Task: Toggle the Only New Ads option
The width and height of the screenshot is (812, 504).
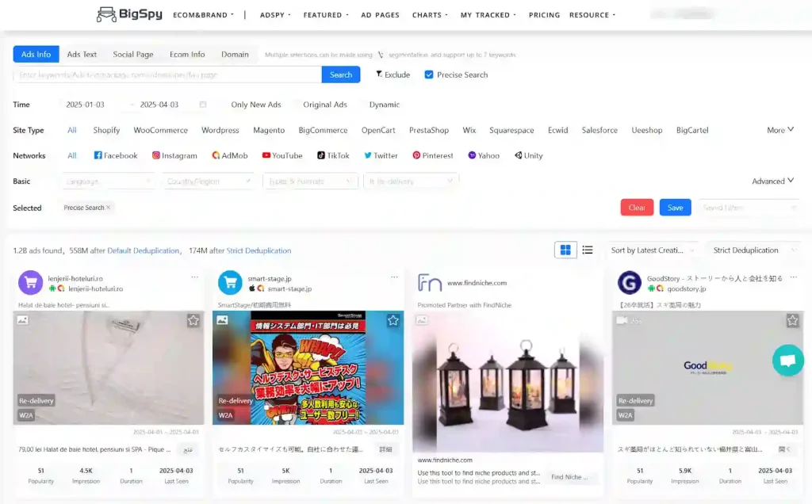Action: 256,104
